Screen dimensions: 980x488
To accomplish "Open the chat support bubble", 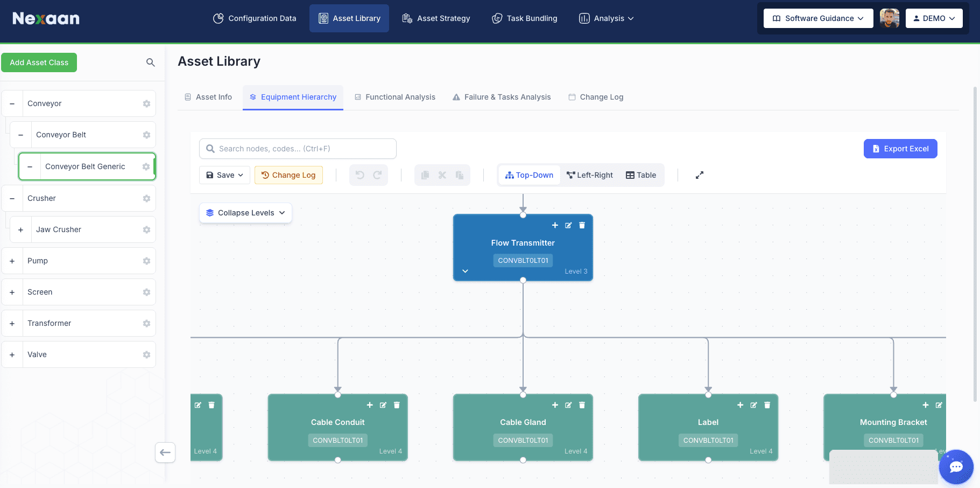I will pyautogui.click(x=956, y=466).
